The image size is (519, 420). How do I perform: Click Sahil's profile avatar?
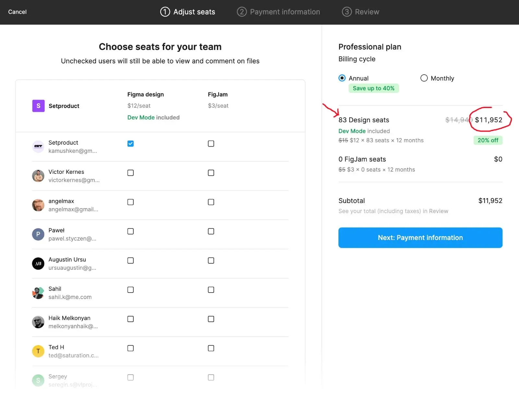[x=38, y=293]
